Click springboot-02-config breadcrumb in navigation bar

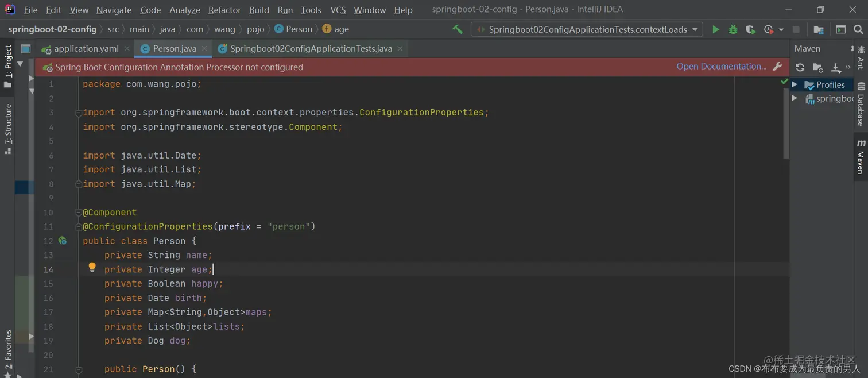pyautogui.click(x=52, y=29)
